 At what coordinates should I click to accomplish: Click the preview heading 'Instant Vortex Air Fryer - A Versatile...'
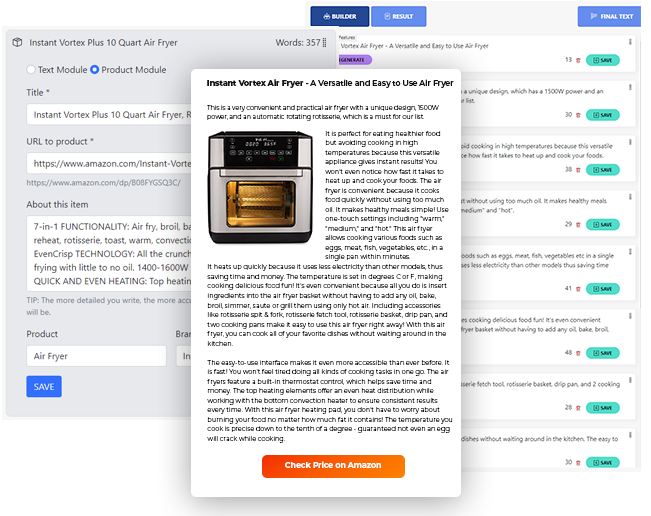click(330, 83)
